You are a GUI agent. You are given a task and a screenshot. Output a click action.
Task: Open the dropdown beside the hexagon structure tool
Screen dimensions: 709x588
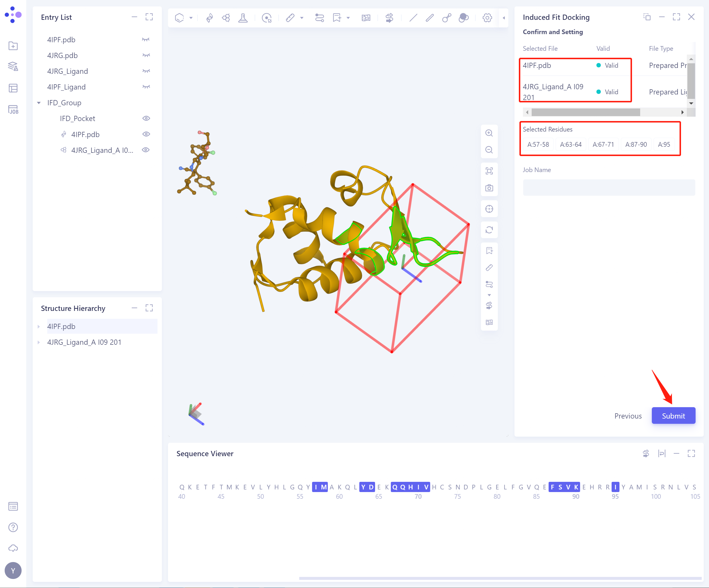coord(191,18)
